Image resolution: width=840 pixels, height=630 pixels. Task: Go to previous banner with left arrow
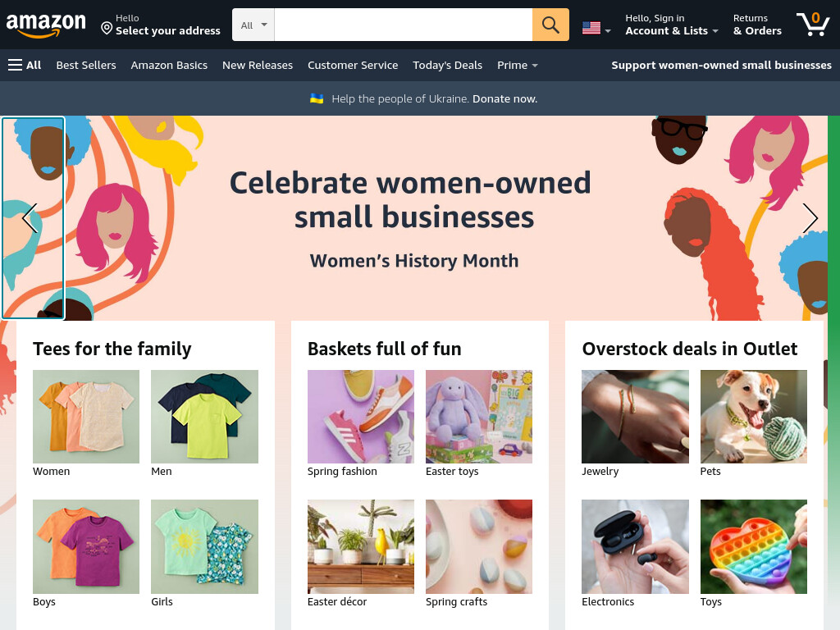[x=30, y=218]
